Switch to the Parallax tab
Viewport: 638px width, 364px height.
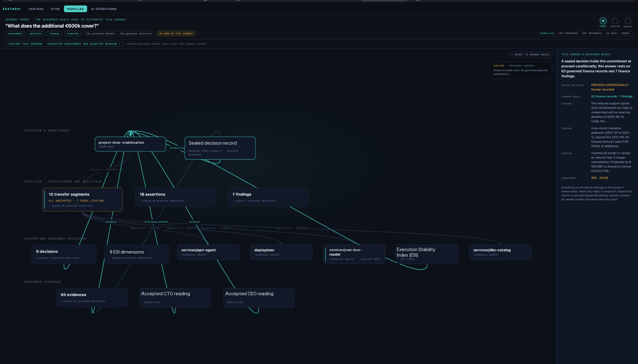coord(75,9)
